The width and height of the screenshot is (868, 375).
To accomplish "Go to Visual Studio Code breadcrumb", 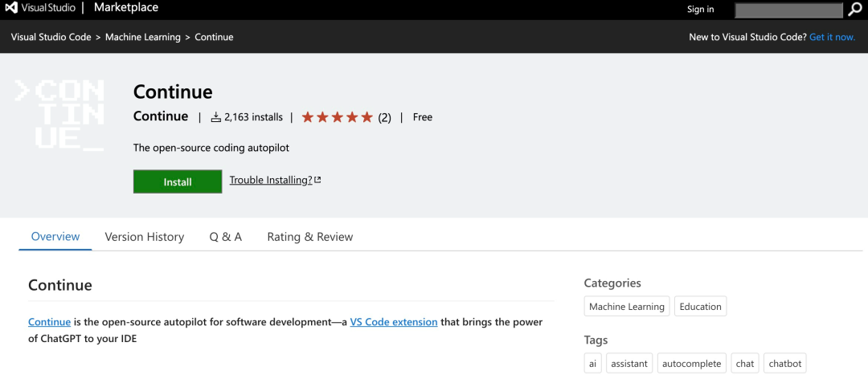I will coord(51,37).
